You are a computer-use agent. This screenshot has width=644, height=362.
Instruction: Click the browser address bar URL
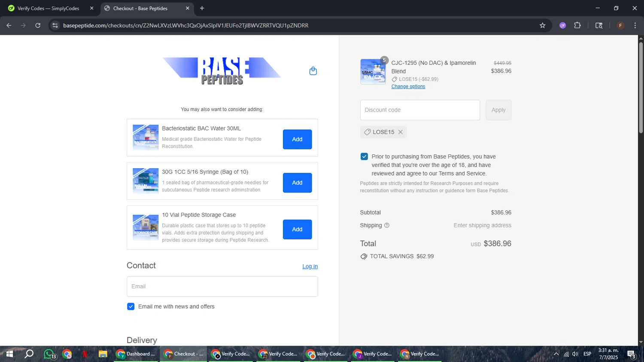coord(185,25)
